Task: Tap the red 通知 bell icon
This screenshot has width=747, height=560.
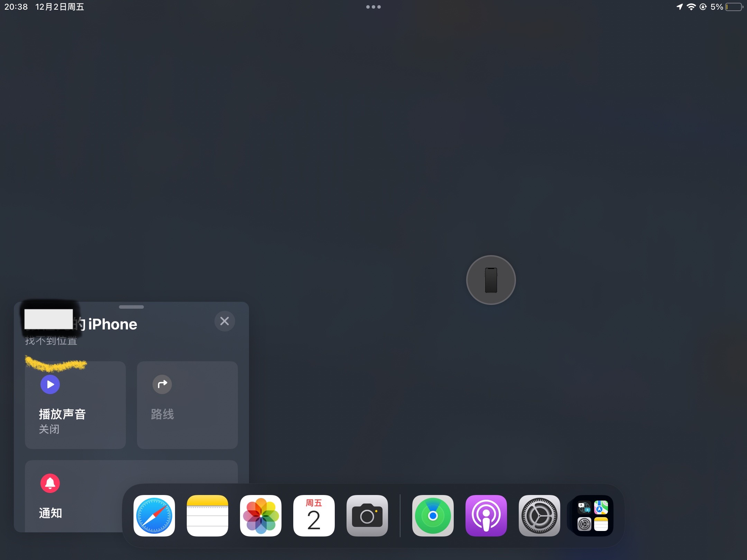Action: click(50, 483)
